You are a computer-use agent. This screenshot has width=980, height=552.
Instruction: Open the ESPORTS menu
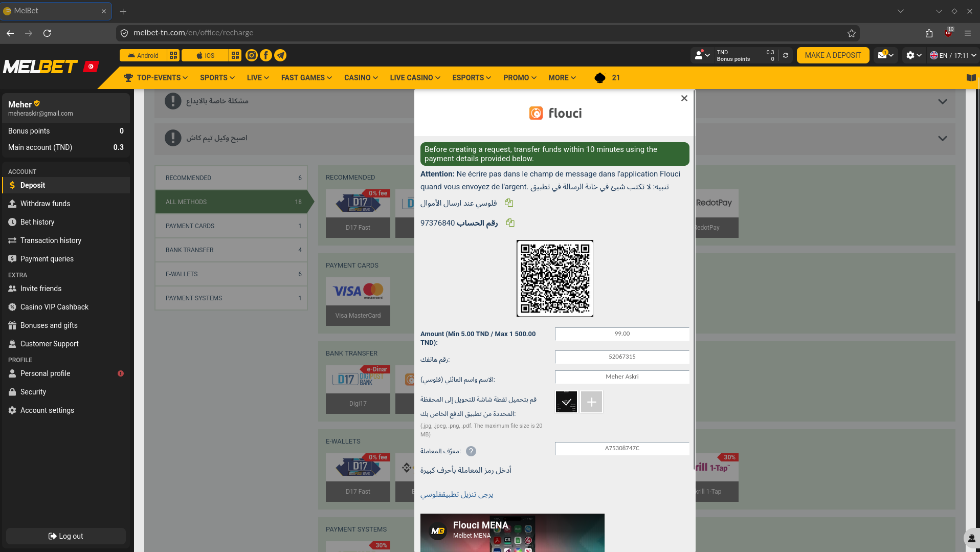472,78
